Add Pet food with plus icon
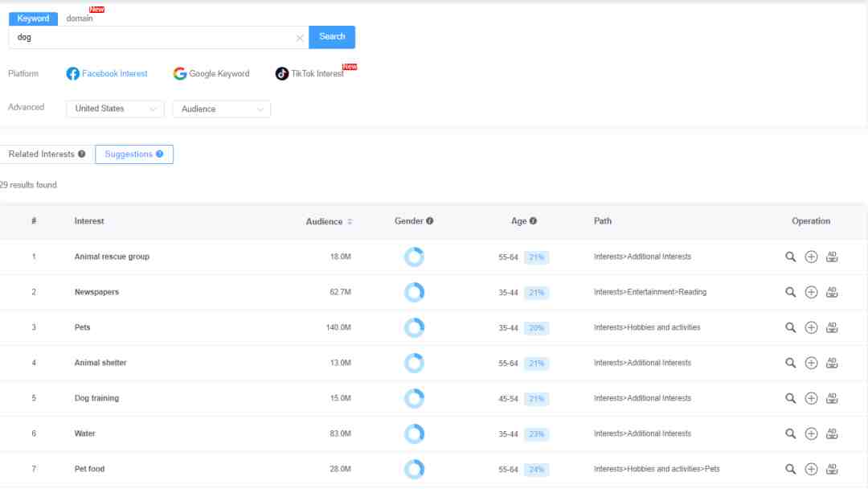The image size is (868, 489). coord(811,470)
